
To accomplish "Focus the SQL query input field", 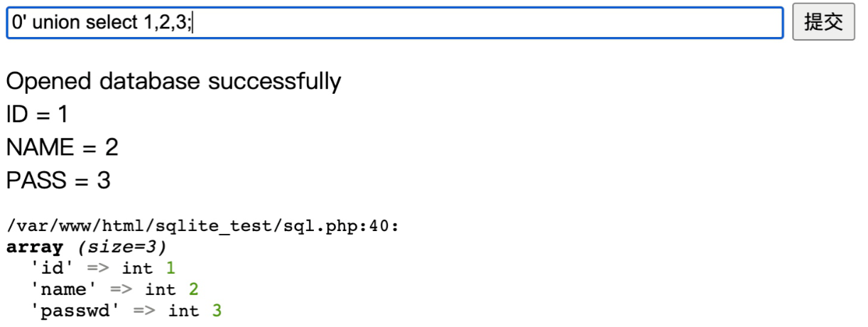I will click(x=395, y=22).
